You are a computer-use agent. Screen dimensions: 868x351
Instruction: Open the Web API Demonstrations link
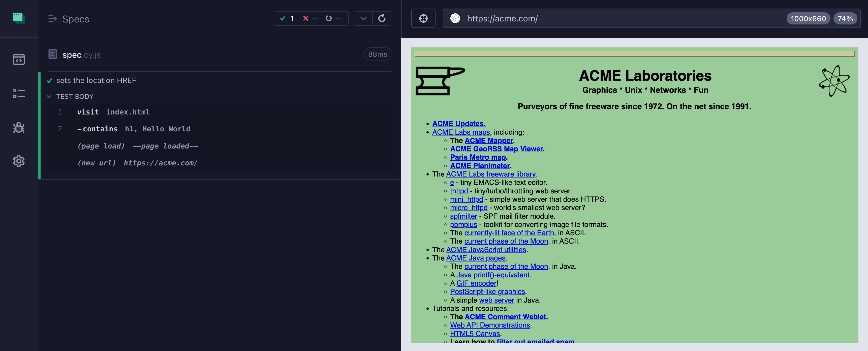pyautogui.click(x=490, y=325)
